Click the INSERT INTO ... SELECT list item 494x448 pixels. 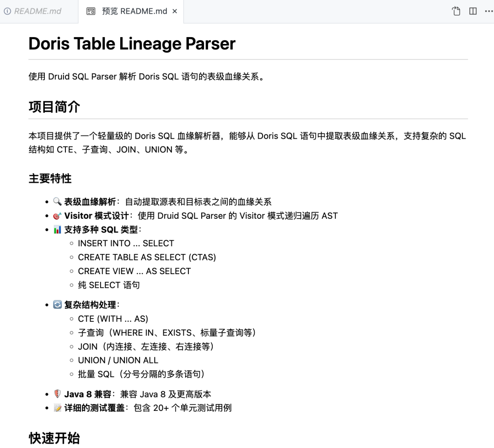point(126,243)
